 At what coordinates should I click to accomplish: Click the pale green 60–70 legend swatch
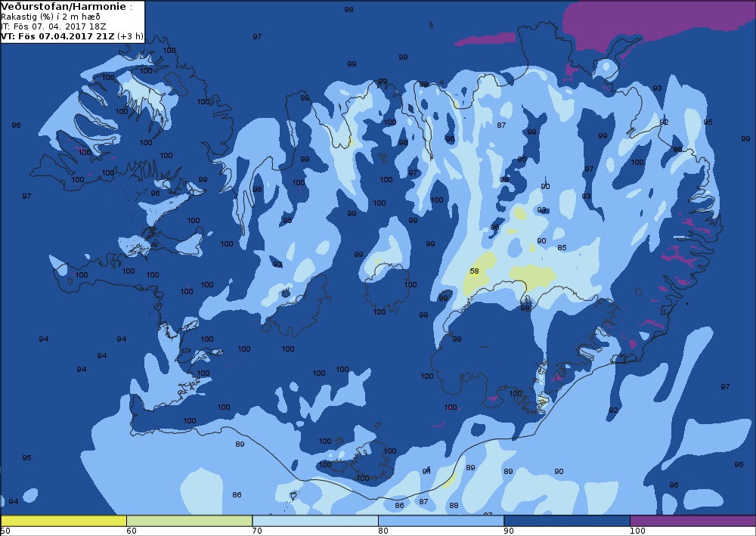pos(190,521)
